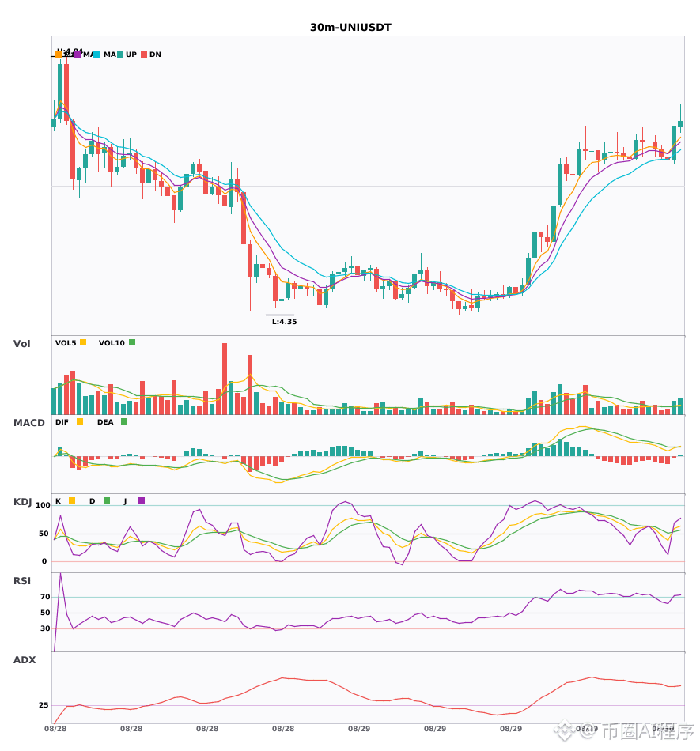The image size is (700, 751).
Task: Click the orange MA legend swatch
Action: (x=59, y=55)
